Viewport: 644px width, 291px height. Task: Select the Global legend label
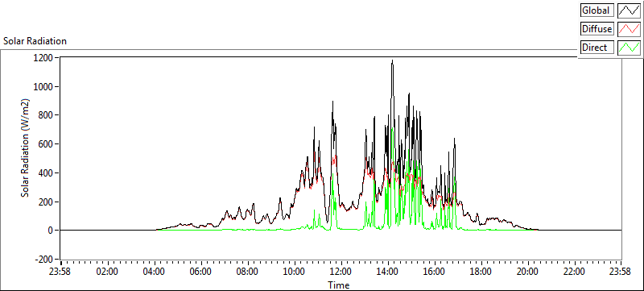pos(597,10)
